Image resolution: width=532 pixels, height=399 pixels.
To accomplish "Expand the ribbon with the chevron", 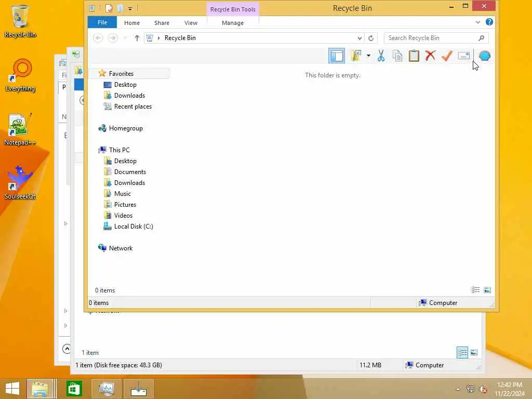I will (x=478, y=22).
